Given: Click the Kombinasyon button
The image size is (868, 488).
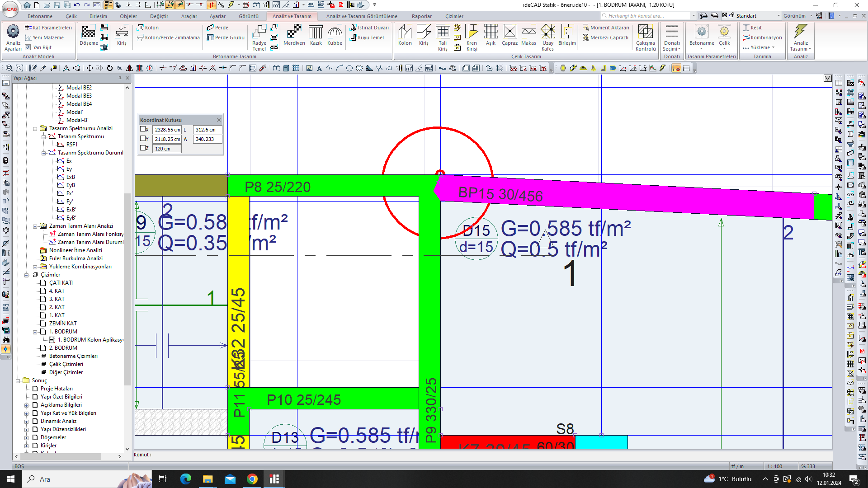Looking at the screenshot, I should pyautogui.click(x=762, y=38).
